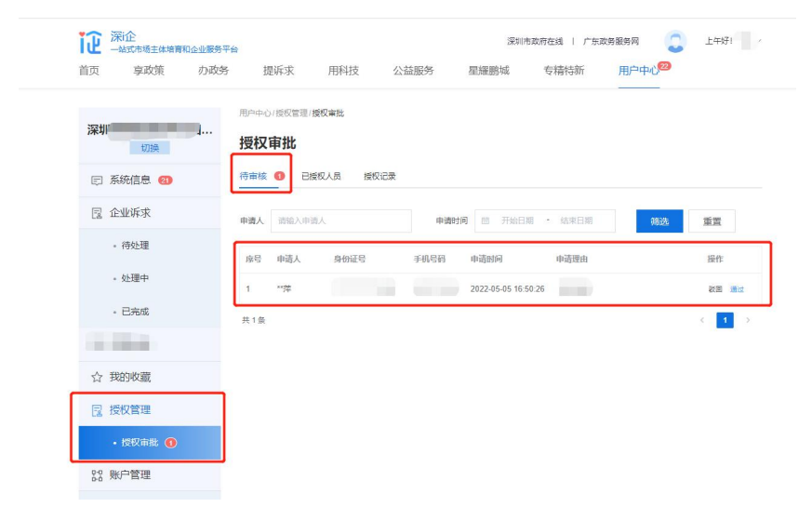Click the 手机号码 column header
This screenshot has width=812, height=521.
click(x=430, y=259)
